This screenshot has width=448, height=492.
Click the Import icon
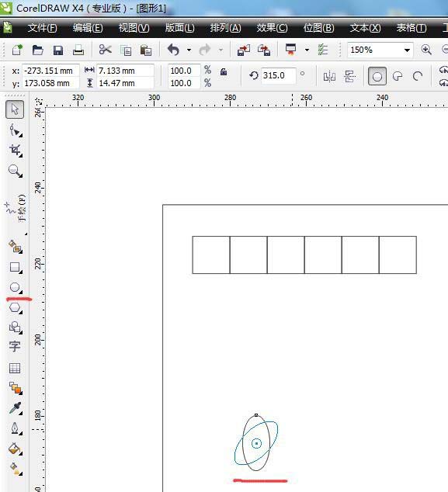click(244, 50)
